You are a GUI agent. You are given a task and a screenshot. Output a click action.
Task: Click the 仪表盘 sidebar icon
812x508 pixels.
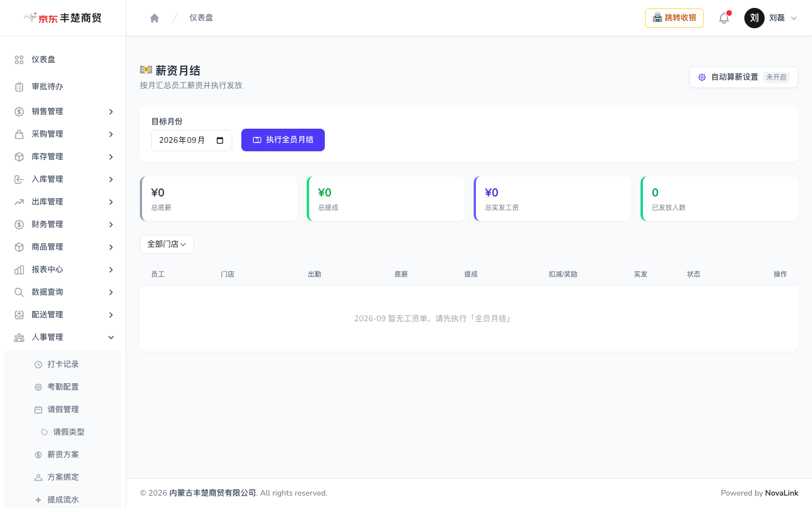[x=19, y=60]
